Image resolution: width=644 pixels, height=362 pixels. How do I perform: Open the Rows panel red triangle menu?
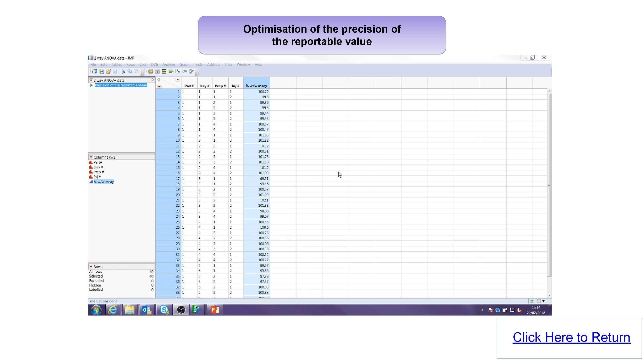[91, 267]
